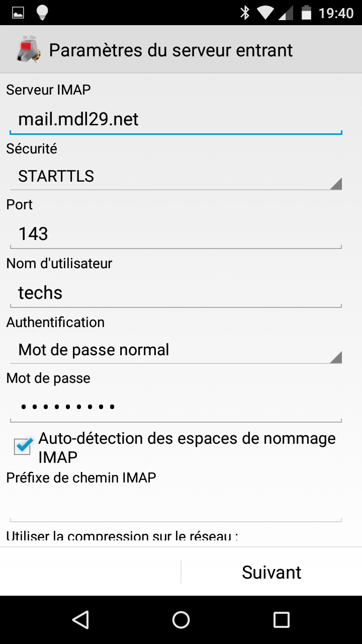Open recent apps with the square button
This screenshot has height=644, width=362.
(281, 619)
